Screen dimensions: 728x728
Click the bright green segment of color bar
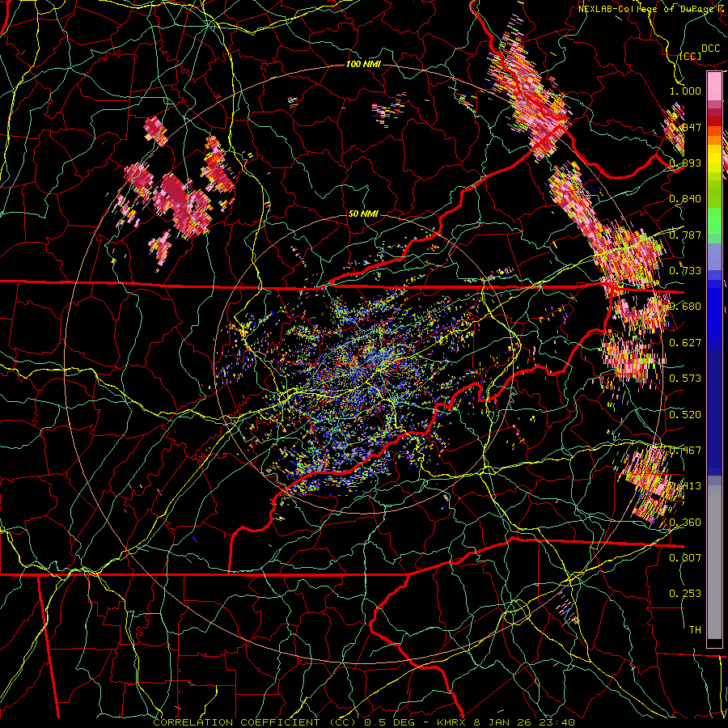[x=714, y=221]
